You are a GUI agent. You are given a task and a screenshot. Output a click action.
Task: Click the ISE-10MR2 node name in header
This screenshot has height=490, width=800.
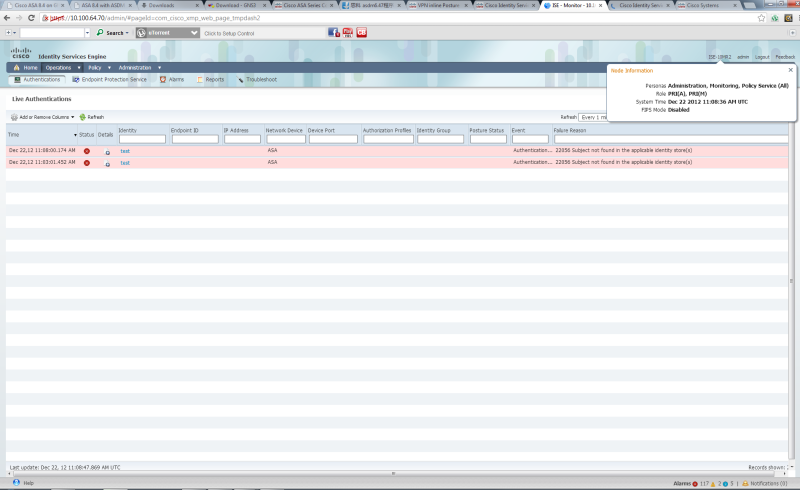719,57
